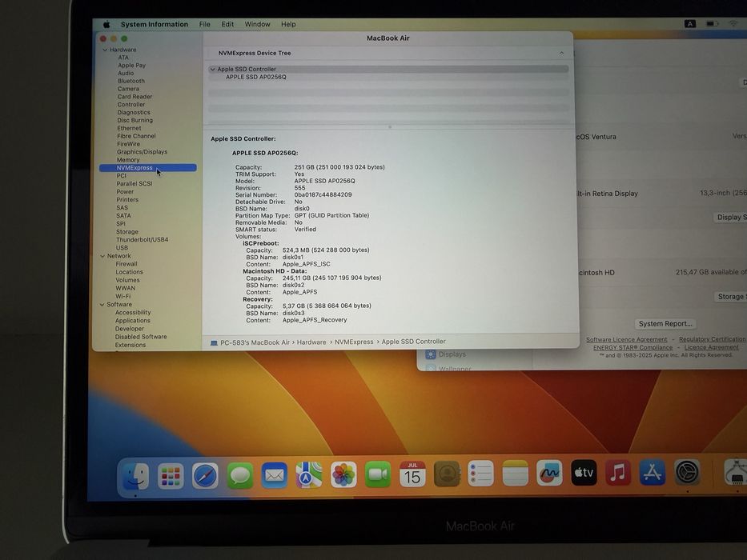Viewport: 747px width, 560px height.
Task: Click Hardware in the path bar
Action: (x=311, y=342)
